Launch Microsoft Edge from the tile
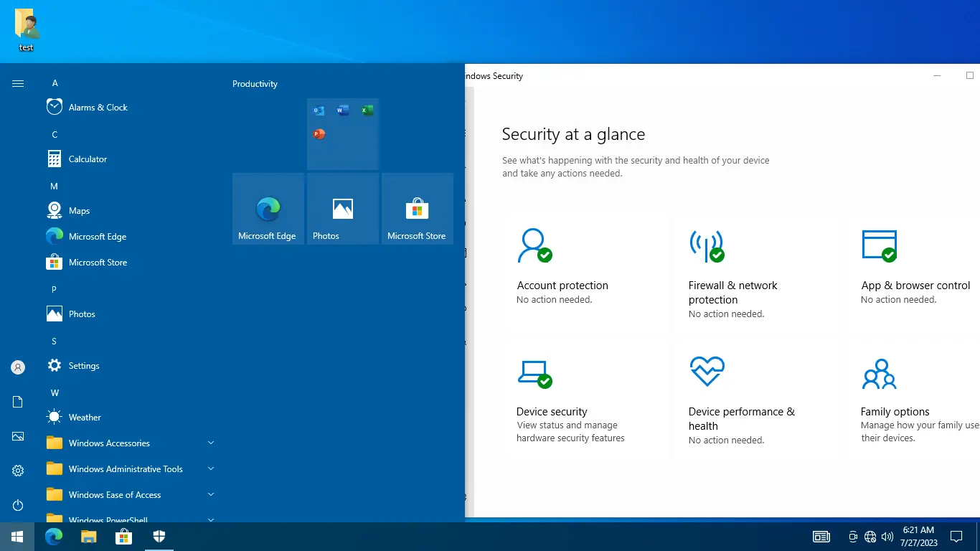The image size is (980, 551). (268, 209)
